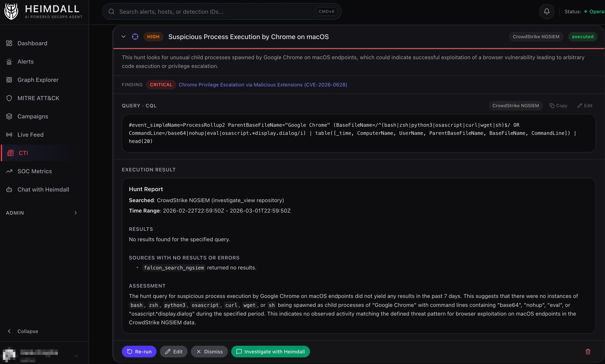Click CrowdStrike NGSIEM tag in header
This screenshot has height=364, width=605.
tap(536, 37)
